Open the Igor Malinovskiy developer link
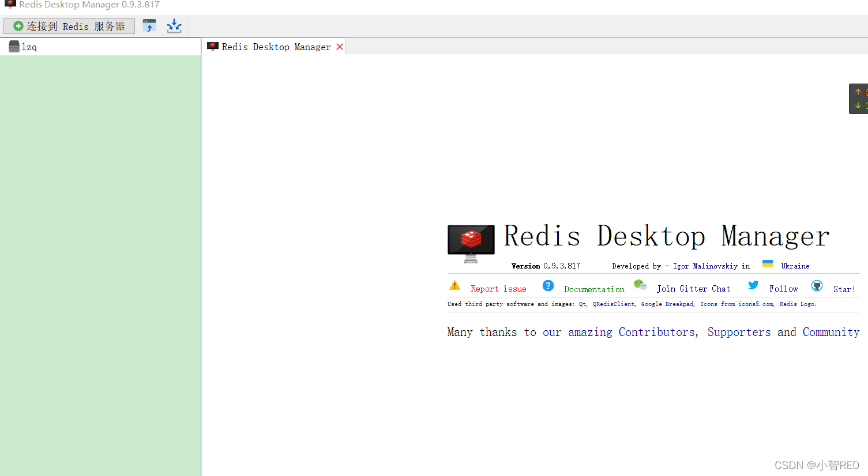Image resolution: width=868 pixels, height=476 pixels. (x=705, y=266)
